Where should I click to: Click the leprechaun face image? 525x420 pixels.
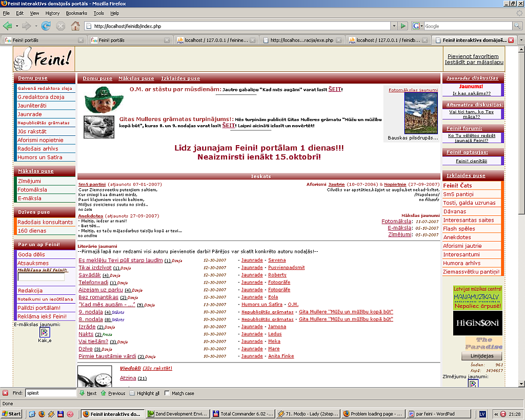[104, 100]
